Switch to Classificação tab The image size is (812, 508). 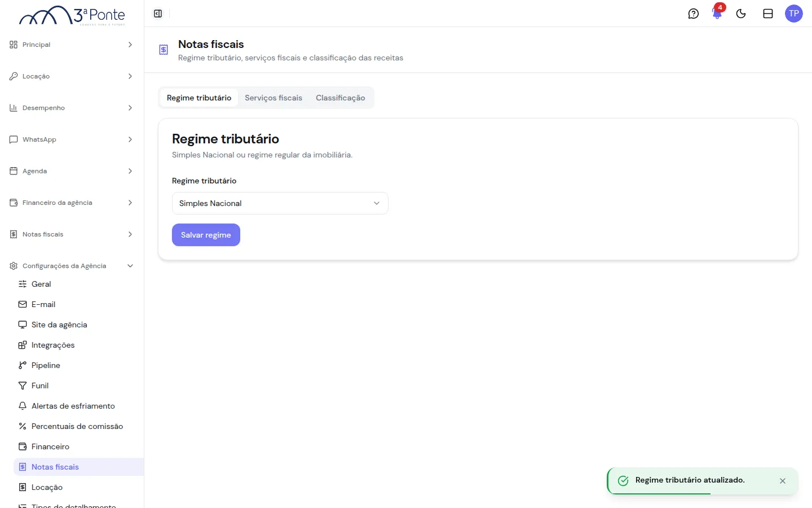tap(341, 98)
